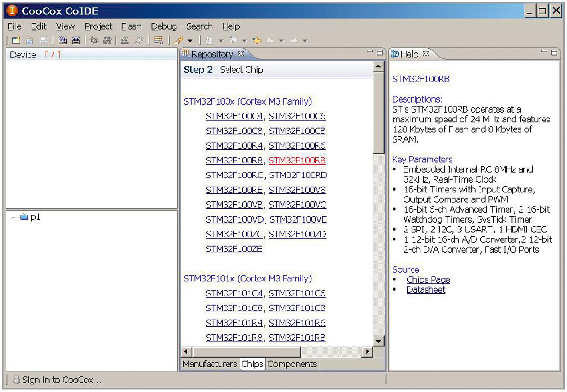Click the Last Edit Location toolbar icon
The width and height of the screenshot is (567, 392).
click(257, 40)
